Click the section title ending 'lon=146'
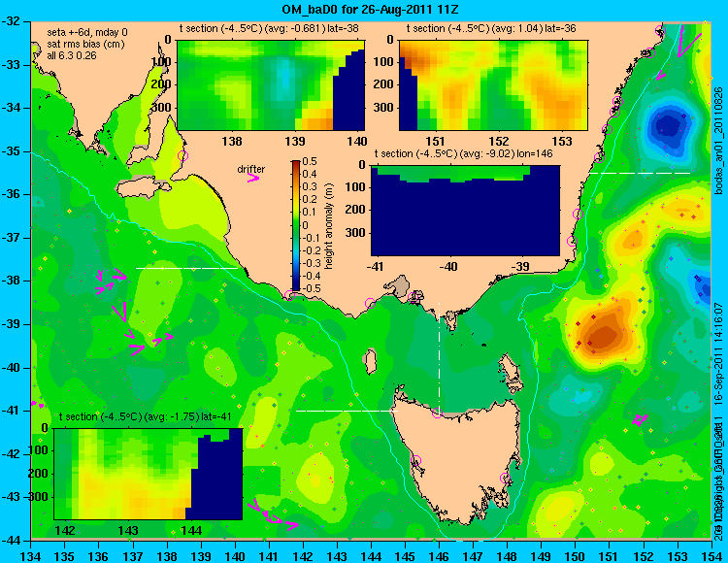The width and height of the screenshot is (728, 563). point(464,153)
